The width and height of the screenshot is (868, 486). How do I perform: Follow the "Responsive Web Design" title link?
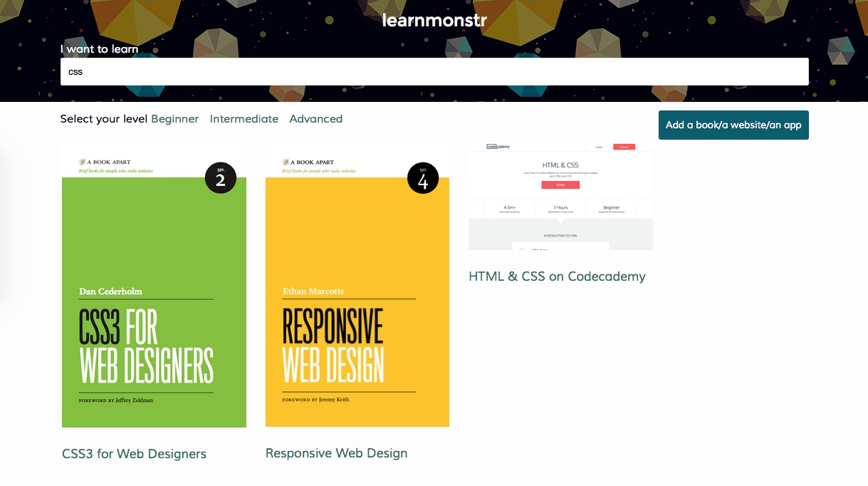pos(336,453)
